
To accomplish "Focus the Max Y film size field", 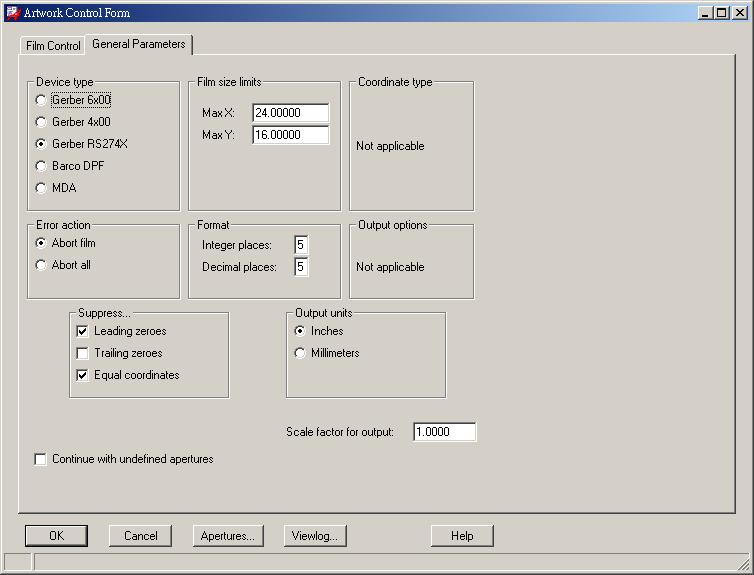I will (290, 135).
